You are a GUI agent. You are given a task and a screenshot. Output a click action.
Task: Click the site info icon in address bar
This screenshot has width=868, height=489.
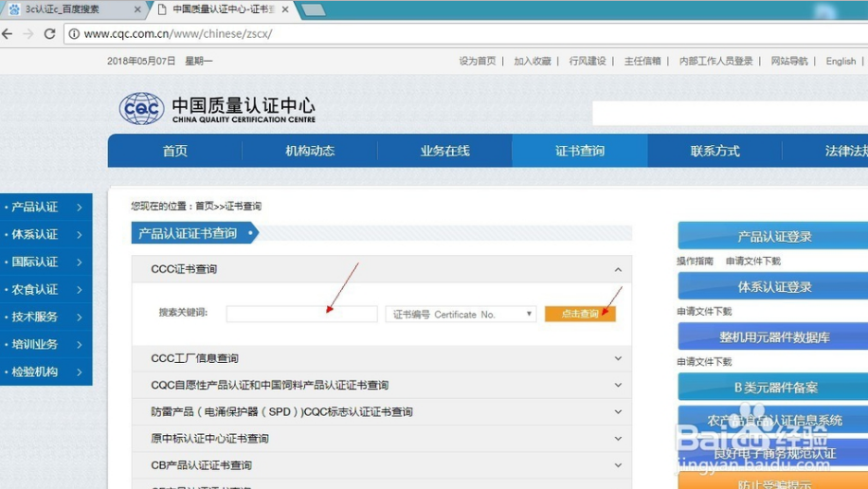tap(73, 33)
